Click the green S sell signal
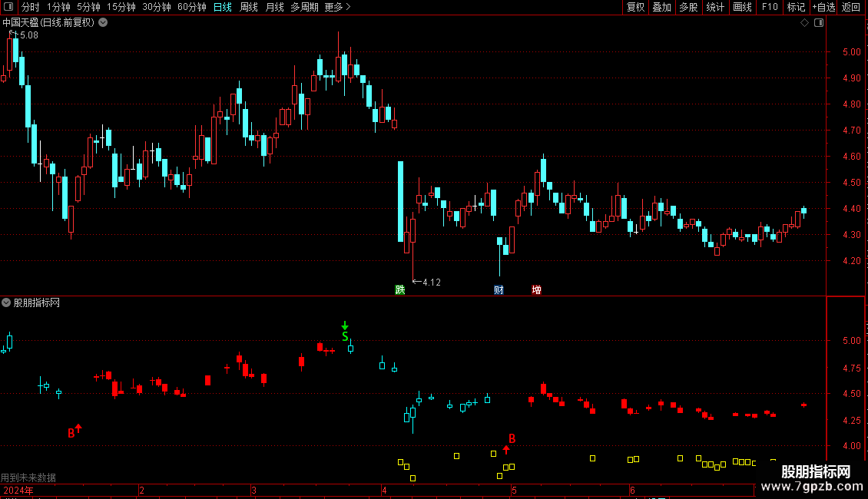This screenshot has height=499, width=868. (345, 336)
